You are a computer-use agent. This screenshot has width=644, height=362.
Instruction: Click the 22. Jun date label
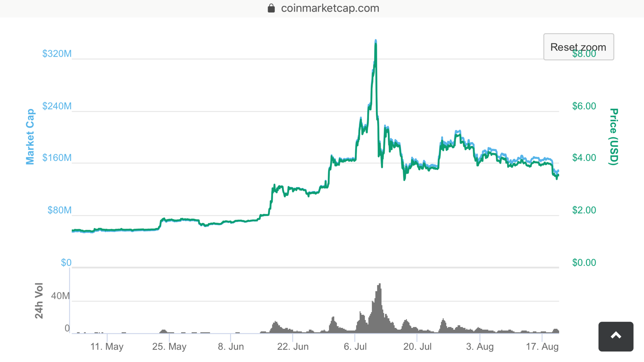293,347
